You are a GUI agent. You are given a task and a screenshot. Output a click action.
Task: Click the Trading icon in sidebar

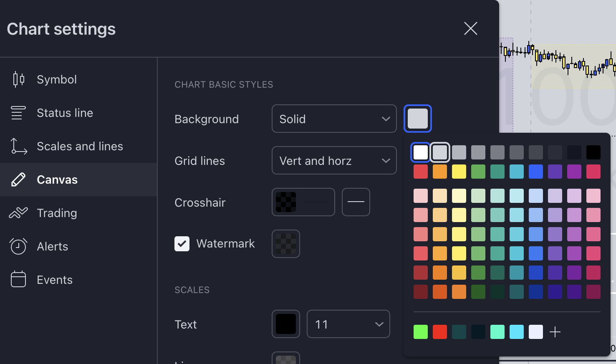click(x=18, y=213)
